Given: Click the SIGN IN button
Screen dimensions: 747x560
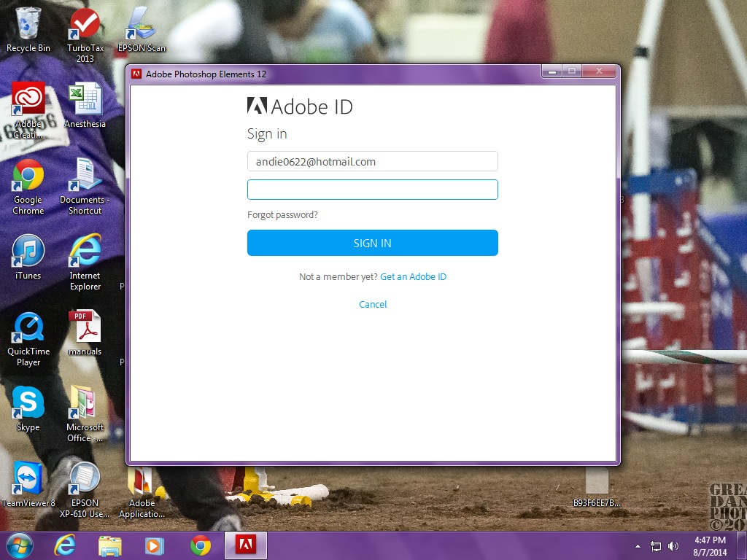Looking at the screenshot, I should pyautogui.click(x=372, y=243).
